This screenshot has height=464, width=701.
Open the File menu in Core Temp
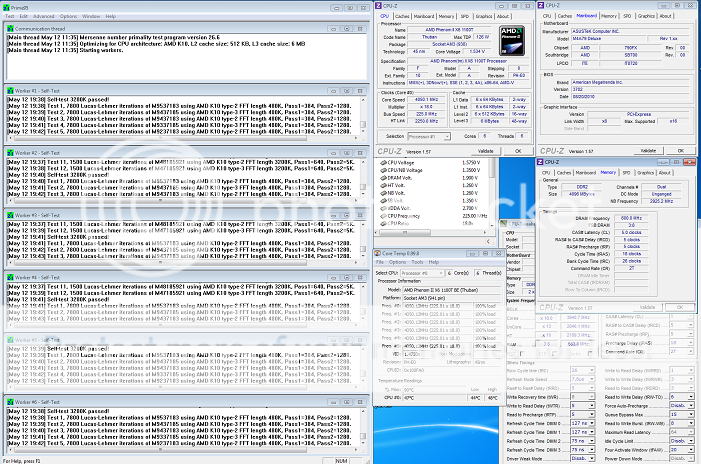click(380, 262)
